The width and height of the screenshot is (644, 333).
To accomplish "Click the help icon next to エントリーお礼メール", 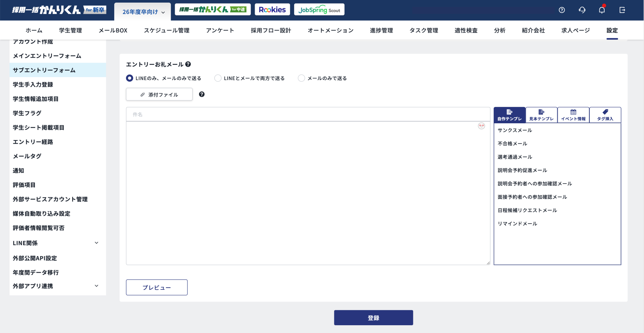I will click(189, 64).
